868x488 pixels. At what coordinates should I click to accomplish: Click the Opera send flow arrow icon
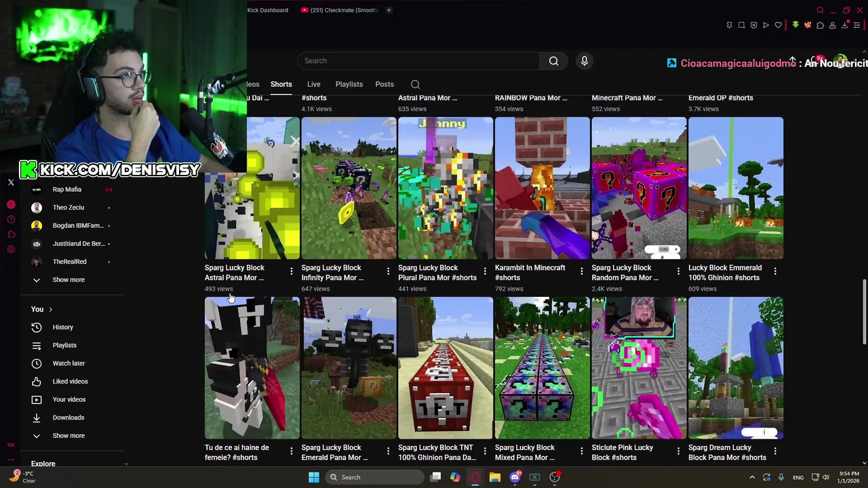[766, 25]
